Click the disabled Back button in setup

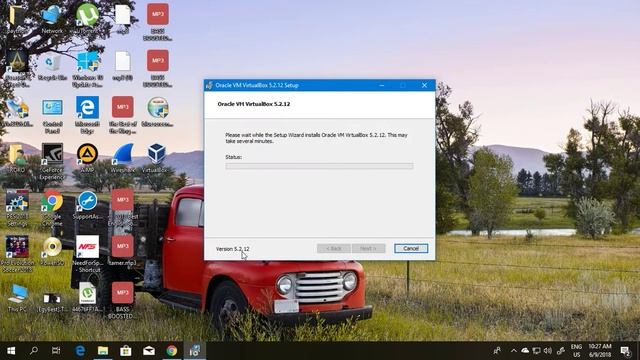point(333,248)
